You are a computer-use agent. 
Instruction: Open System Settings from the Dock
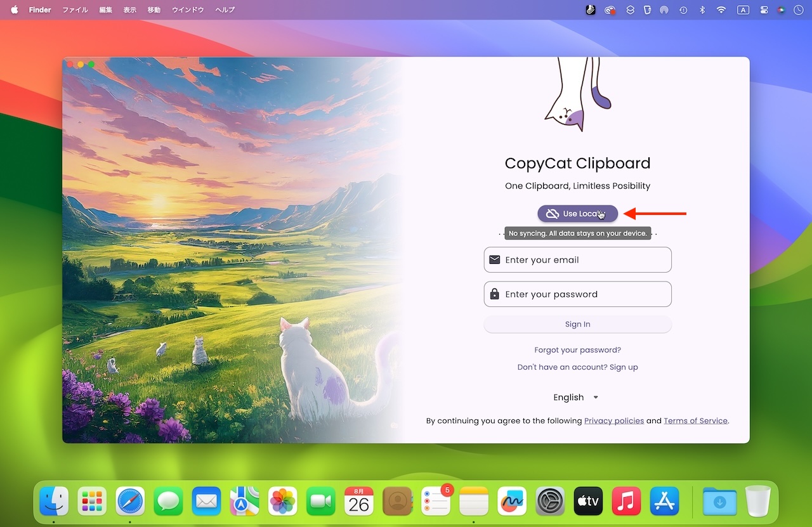pyautogui.click(x=550, y=502)
